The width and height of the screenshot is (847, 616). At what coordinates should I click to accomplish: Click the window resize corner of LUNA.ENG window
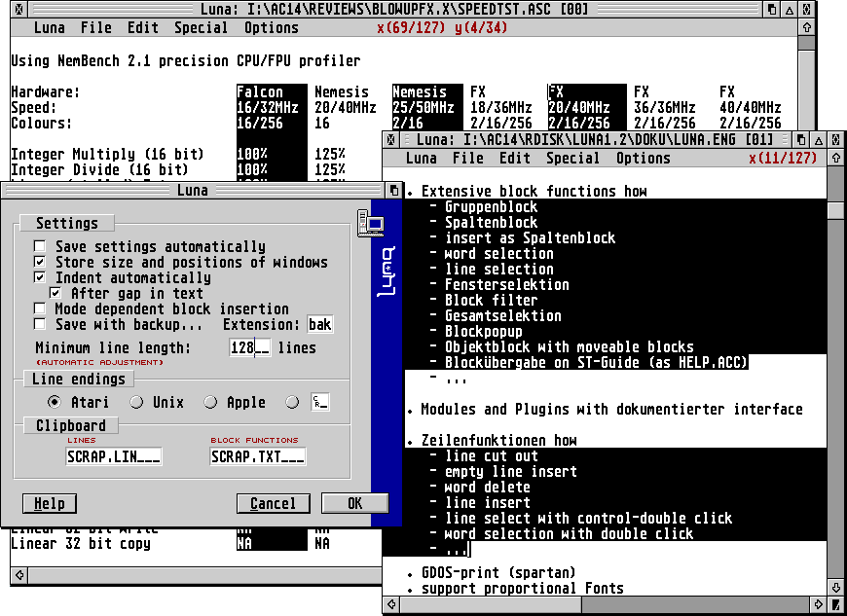click(835, 604)
